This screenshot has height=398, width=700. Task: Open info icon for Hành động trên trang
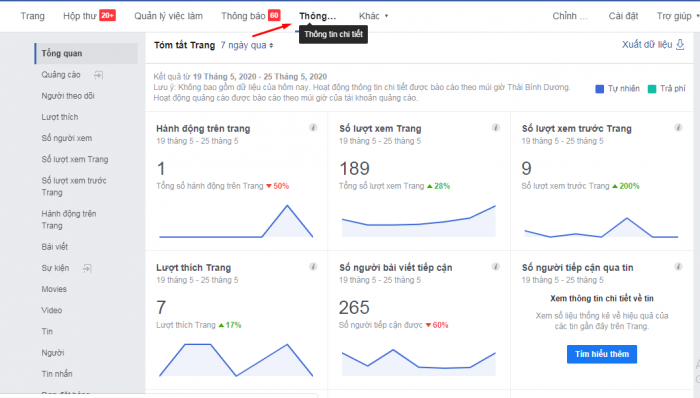[x=313, y=128]
